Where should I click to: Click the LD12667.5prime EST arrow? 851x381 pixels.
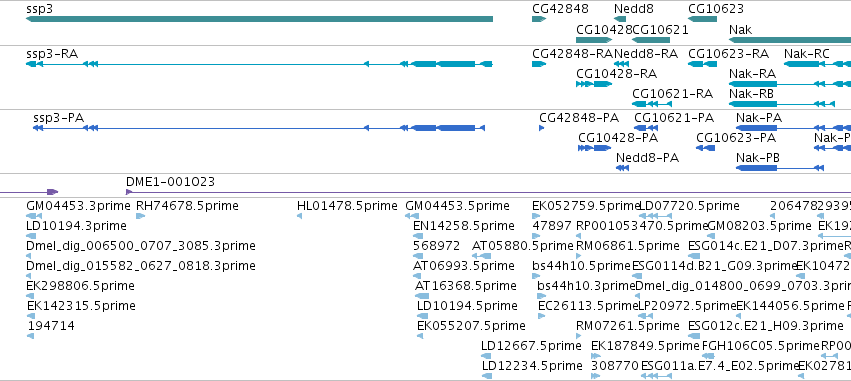click(x=487, y=356)
